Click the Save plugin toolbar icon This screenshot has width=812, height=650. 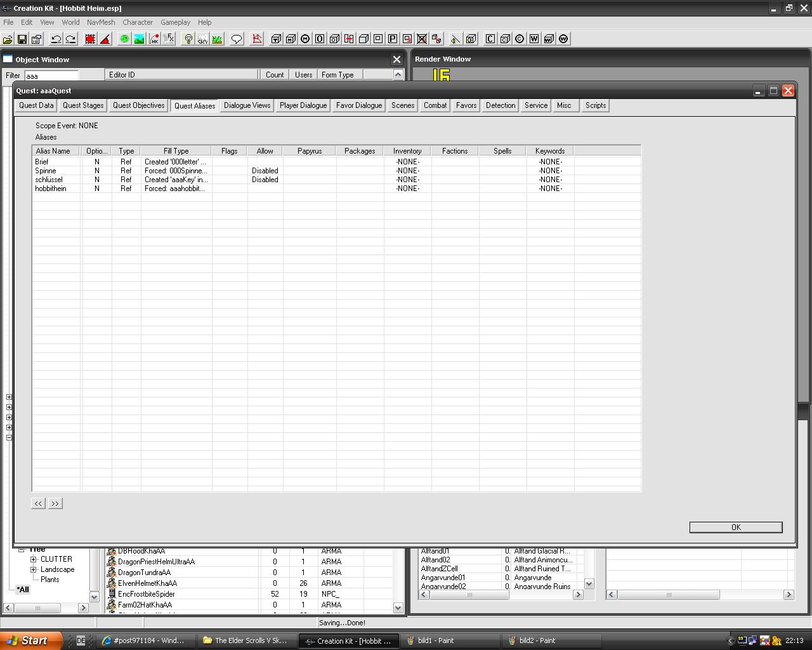[x=22, y=39]
